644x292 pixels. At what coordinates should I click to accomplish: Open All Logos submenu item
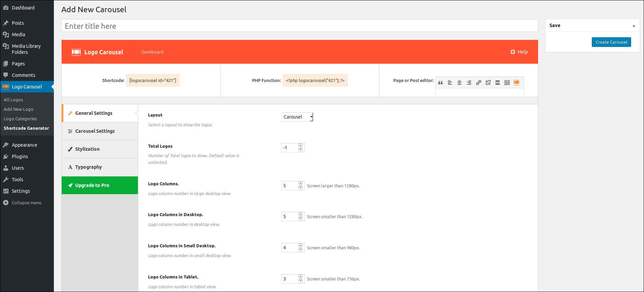14,100
